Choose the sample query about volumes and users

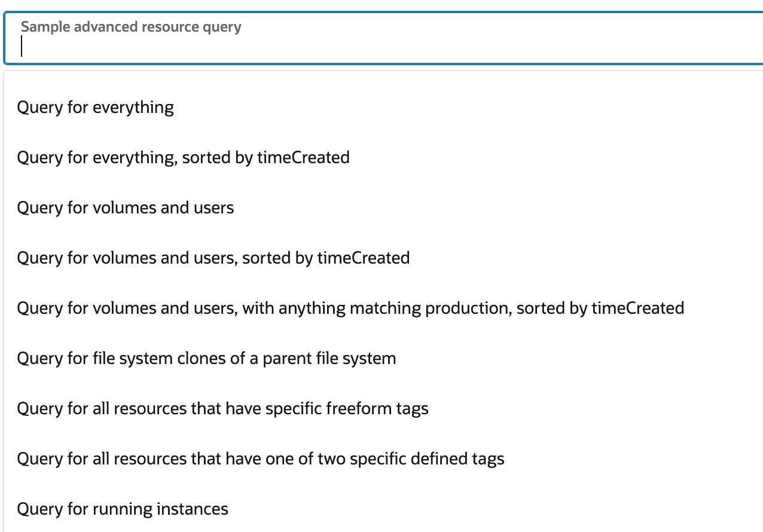click(125, 207)
